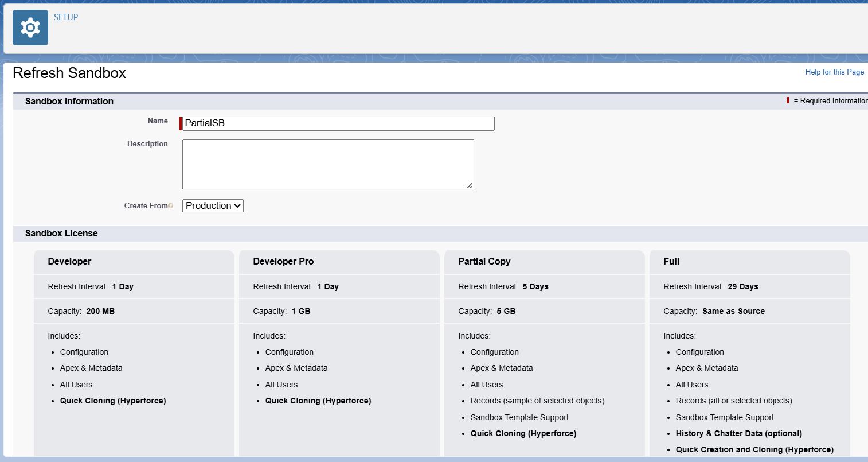The height and width of the screenshot is (462, 868).
Task: Click Records (all or selected objects) item
Action: click(x=734, y=401)
